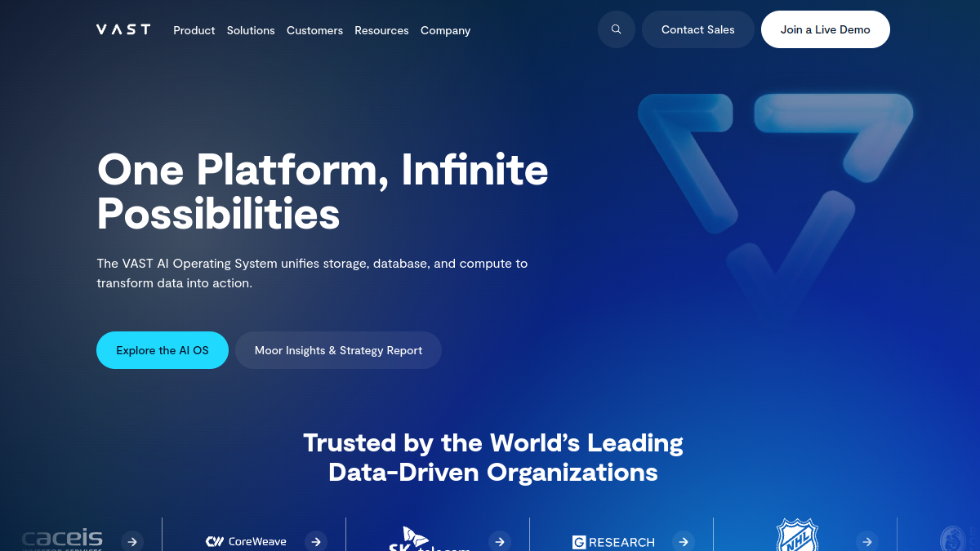
Task: Click arrow icon next to G-Research logo
Action: [x=684, y=541]
